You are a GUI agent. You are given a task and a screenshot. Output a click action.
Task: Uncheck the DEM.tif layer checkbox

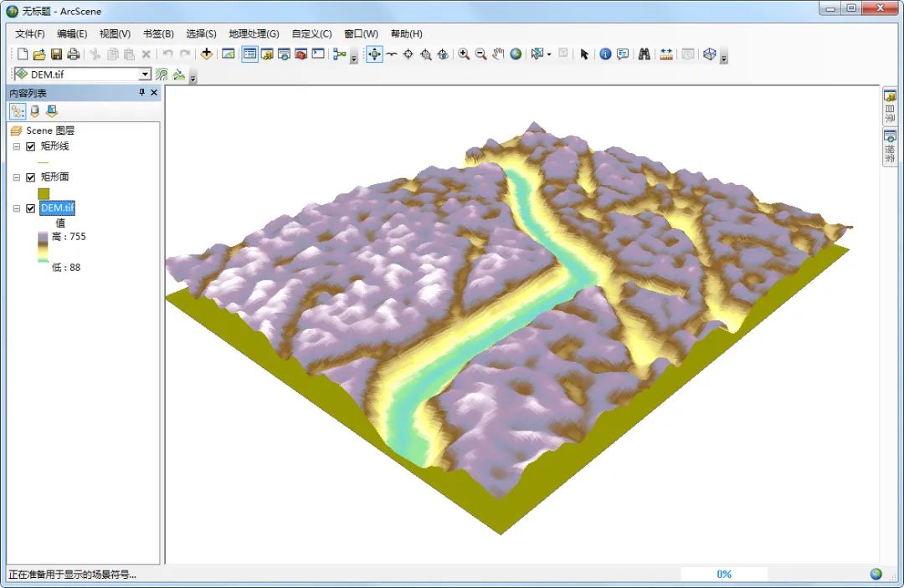[31, 208]
